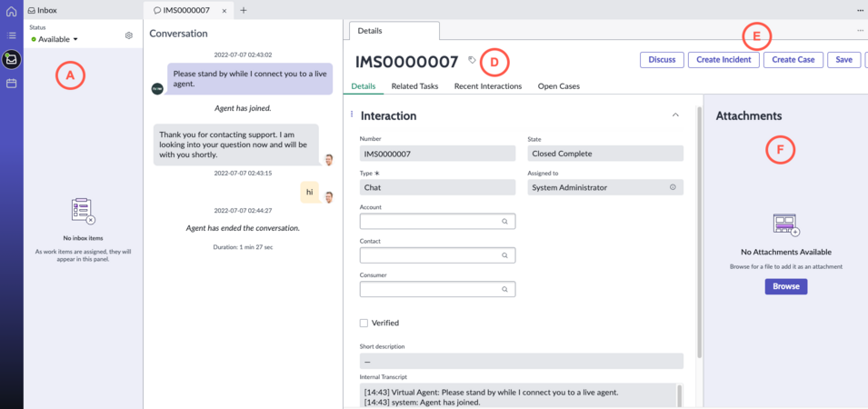Click the Create Case button
Screen dimensions: 868x409
(x=793, y=60)
